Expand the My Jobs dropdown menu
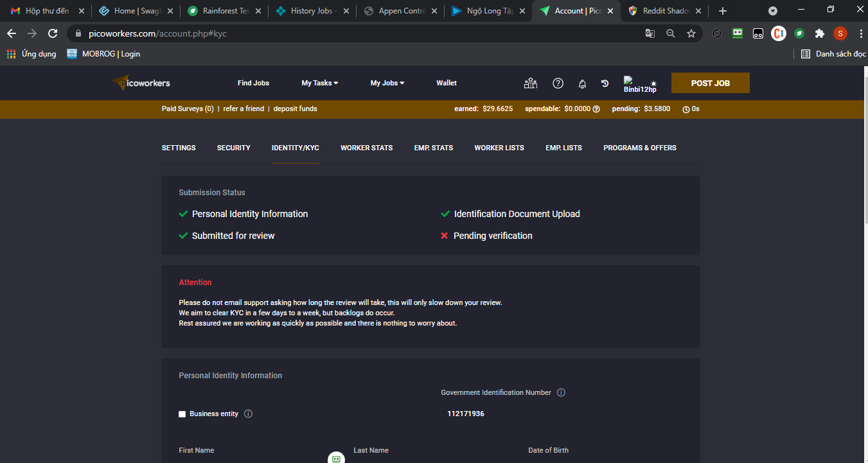The height and width of the screenshot is (463, 868). click(387, 83)
